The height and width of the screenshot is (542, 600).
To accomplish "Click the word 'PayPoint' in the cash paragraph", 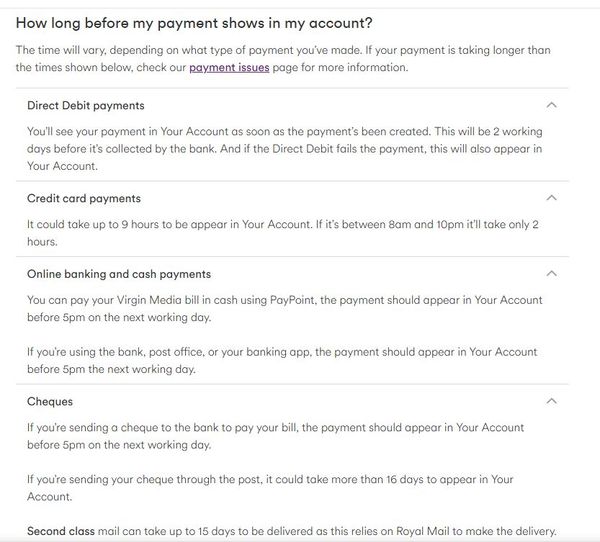I will coord(293,300).
